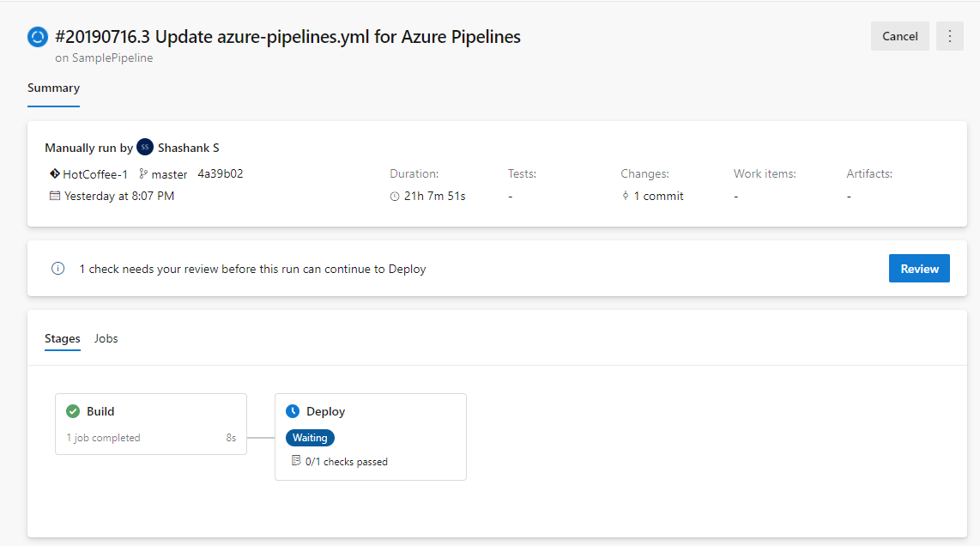Expand the Build stage card
This screenshot has height=546, width=980.
coord(150,423)
